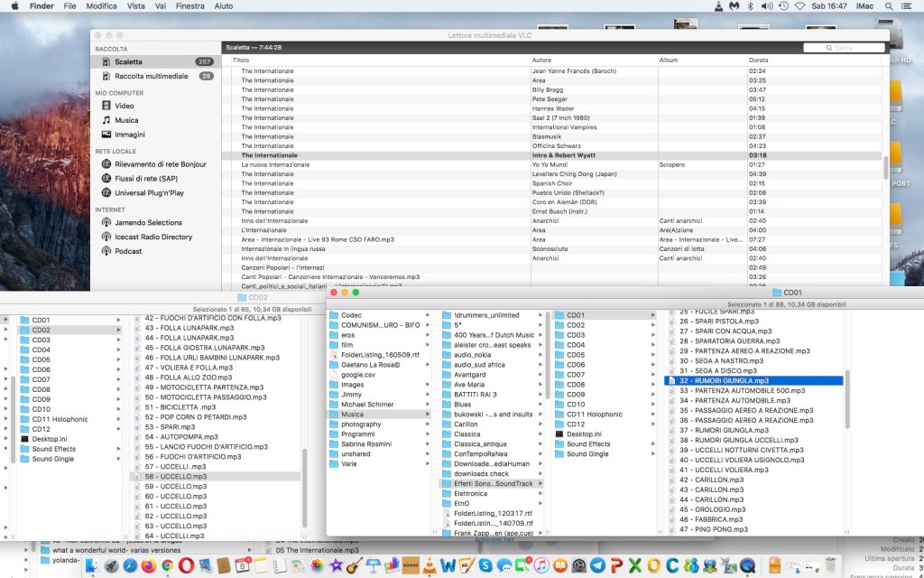Select Icecast Radio Directory
Viewport: 924px width, 578px height.
point(152,237)
